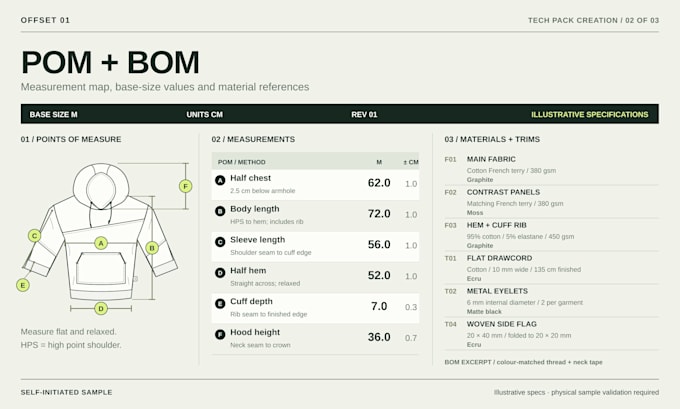
Task: Click the black E badge next to Cuff depth
Action: tap(220, 303)
